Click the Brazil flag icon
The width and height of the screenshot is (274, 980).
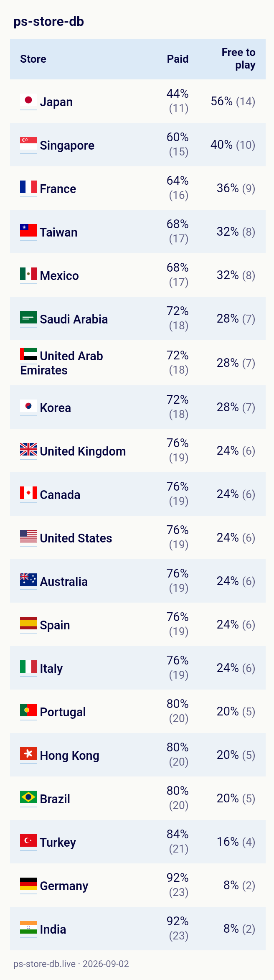pyautogui.click(x=28, y=798)
